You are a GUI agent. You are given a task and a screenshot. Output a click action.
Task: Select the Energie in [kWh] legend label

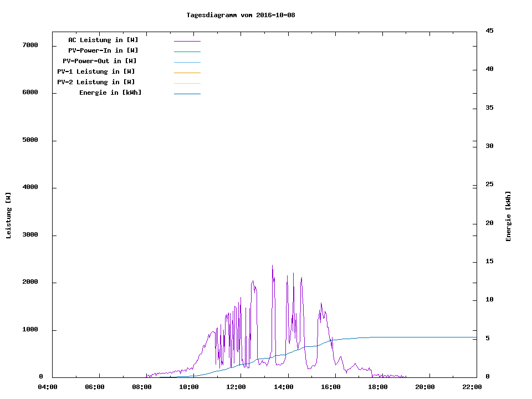110,93
